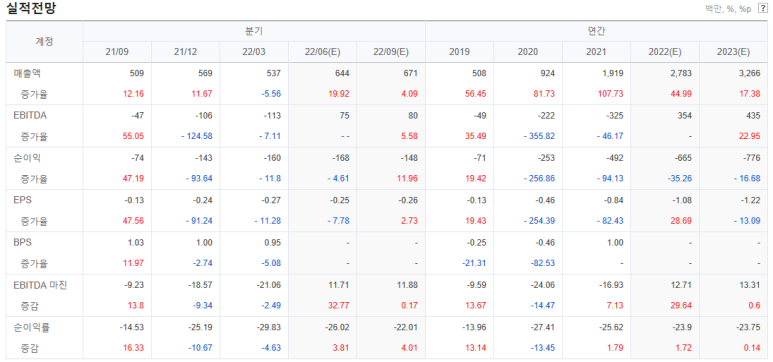The image size is (773, 362).
Task: Click BPS growth rate -21.31
Action: pyautogui.click(x=475, y=263)
